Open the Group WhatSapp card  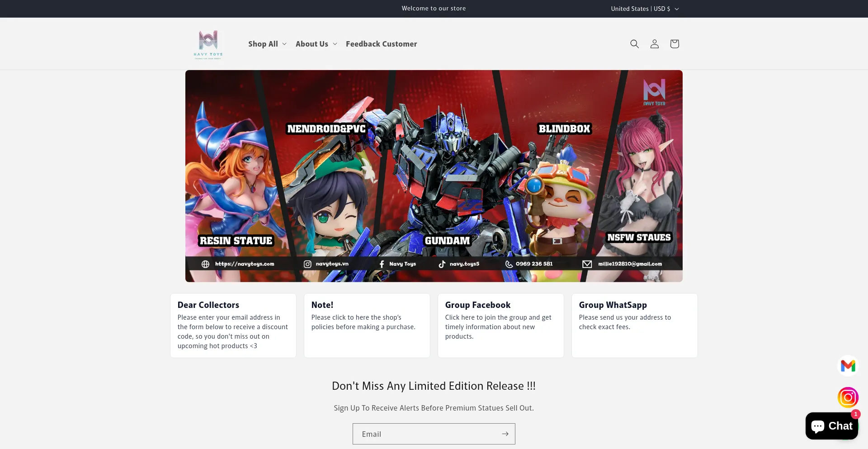point(635,326)
